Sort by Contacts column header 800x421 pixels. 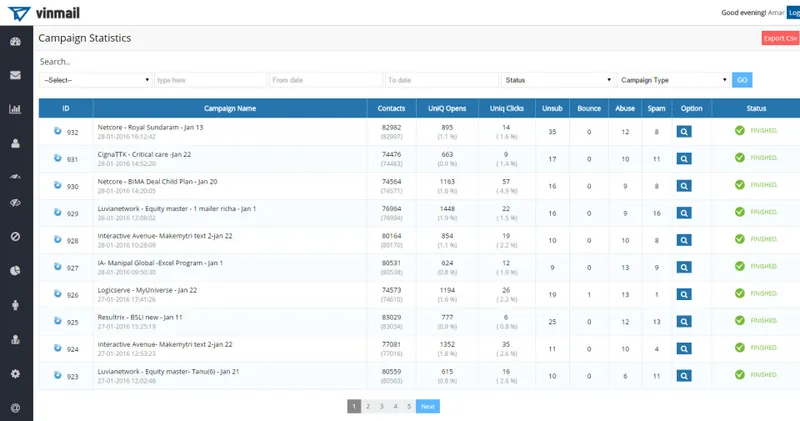391,108
